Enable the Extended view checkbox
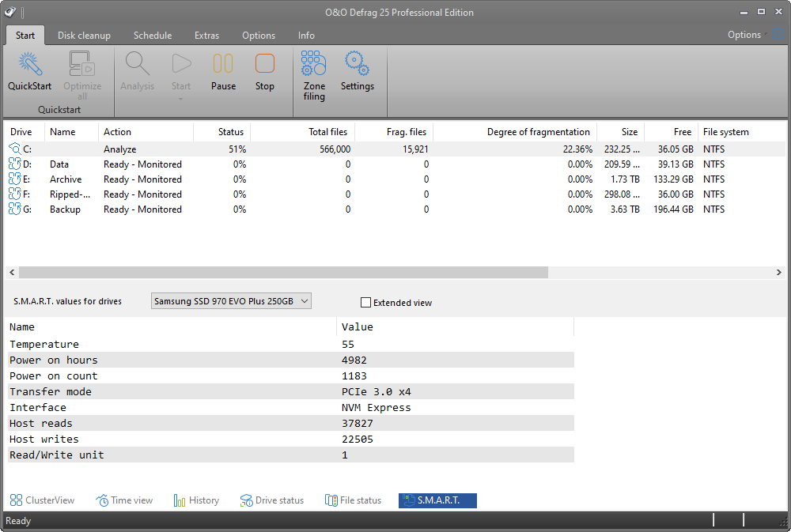This screenshot has height=532, width=791. [365, 302]
